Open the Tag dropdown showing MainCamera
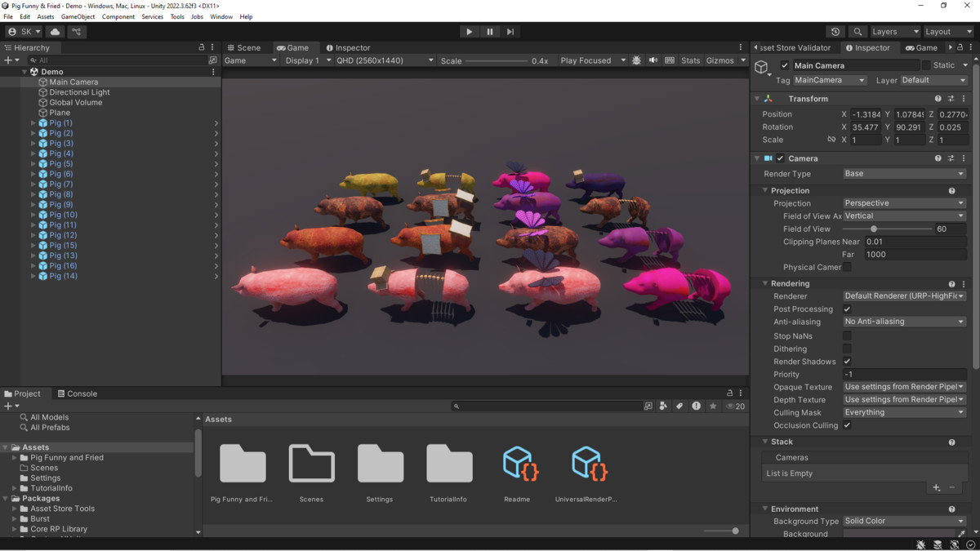The width and height of the screenshot is (980, 551). (x=830, y=81)
